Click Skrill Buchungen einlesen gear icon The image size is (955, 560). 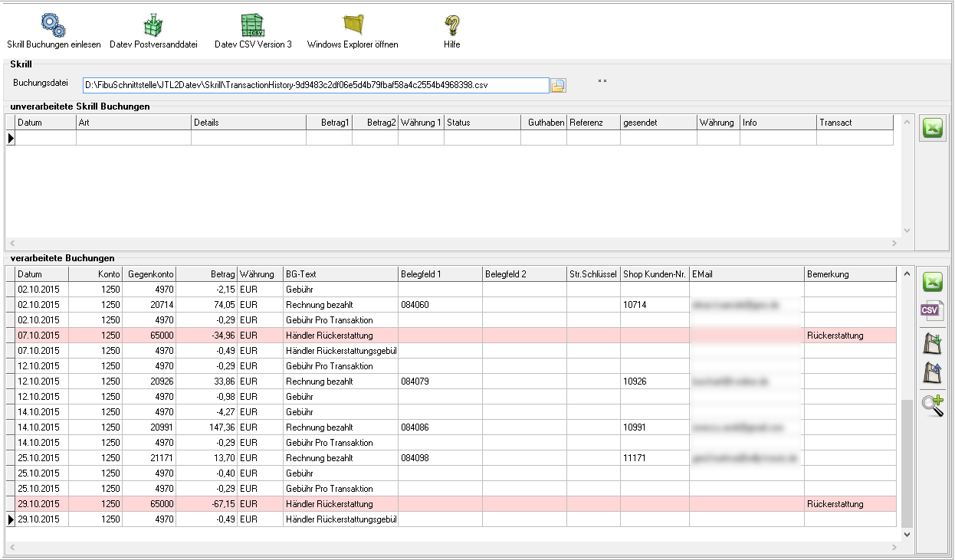coord(53,25)
